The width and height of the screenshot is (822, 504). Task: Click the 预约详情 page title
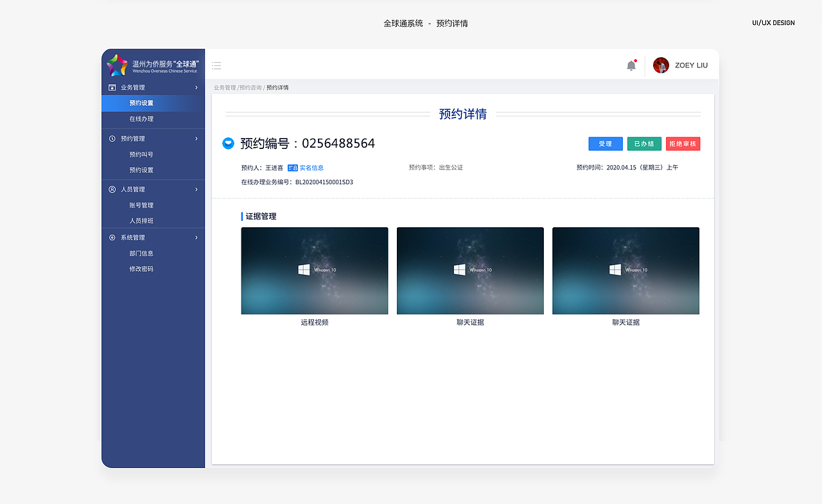click(x=463, y=114)
